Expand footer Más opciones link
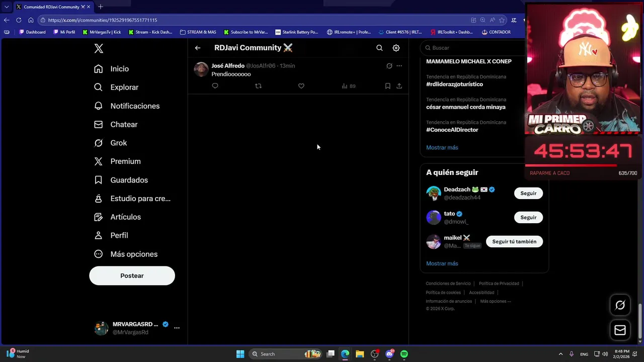This screenshot has height=362, width=644. point(495,301)
